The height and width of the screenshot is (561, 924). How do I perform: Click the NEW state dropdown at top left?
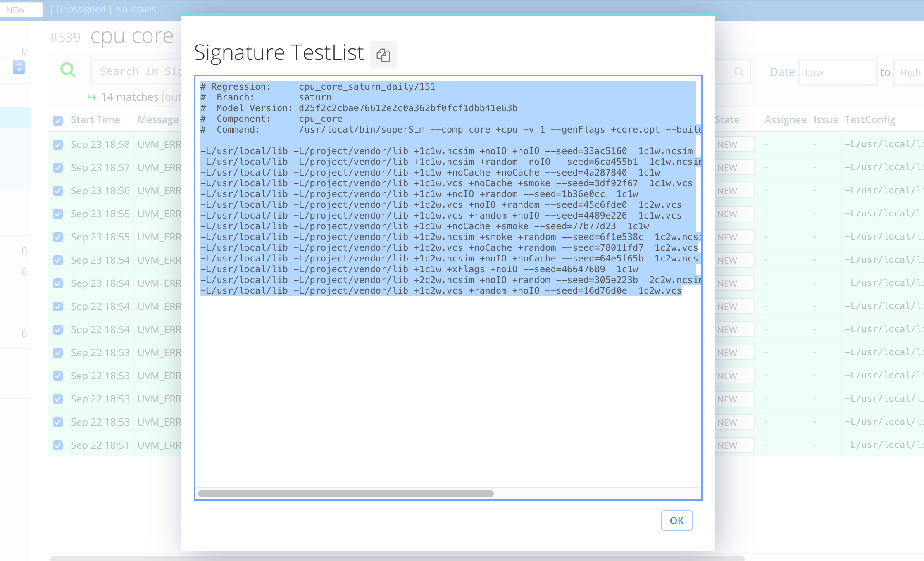click(21, 10)
